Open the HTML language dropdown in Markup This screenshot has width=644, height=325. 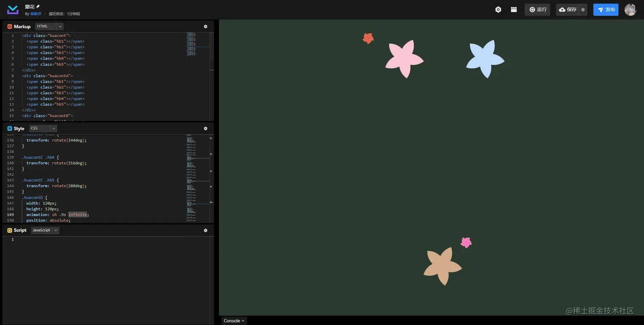pyautogui.click(x=49, y=26)
